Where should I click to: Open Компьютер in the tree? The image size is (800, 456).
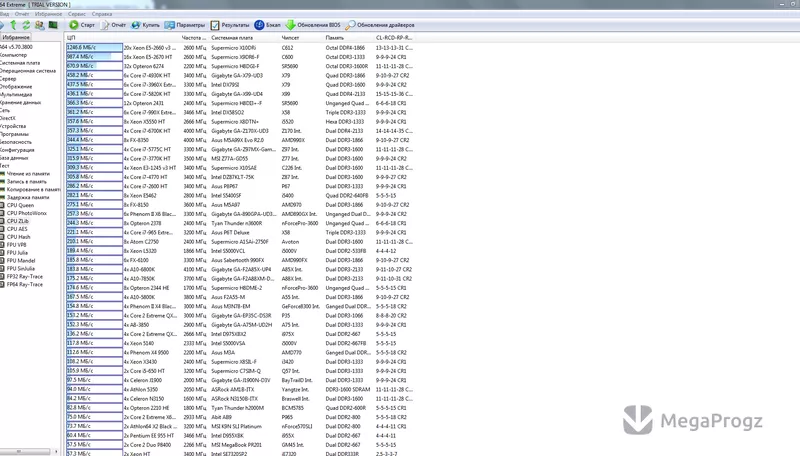coord(13,55)
